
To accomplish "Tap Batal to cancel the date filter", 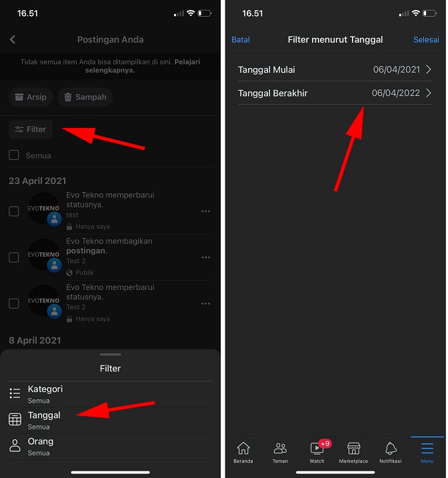I will tap(241, 39).
